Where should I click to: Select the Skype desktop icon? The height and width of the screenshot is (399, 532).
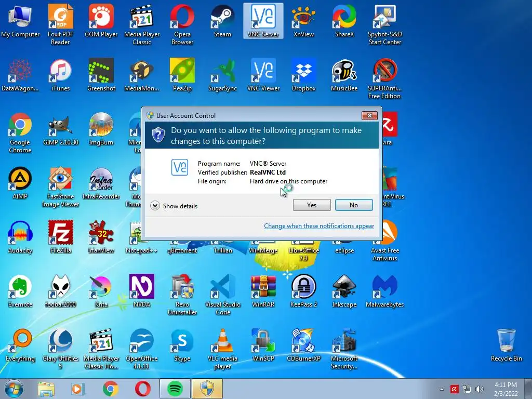[182, 345]
